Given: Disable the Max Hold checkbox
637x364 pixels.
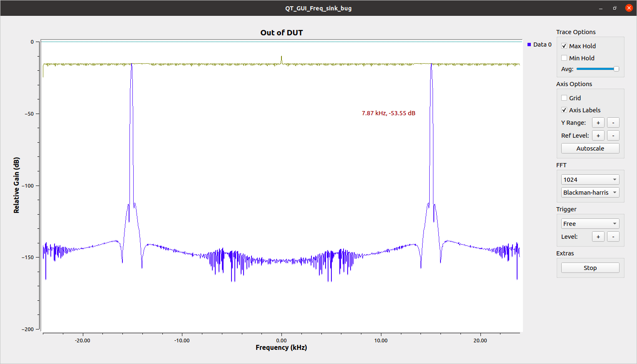Looking at the screenshot, I should [565, 46].
